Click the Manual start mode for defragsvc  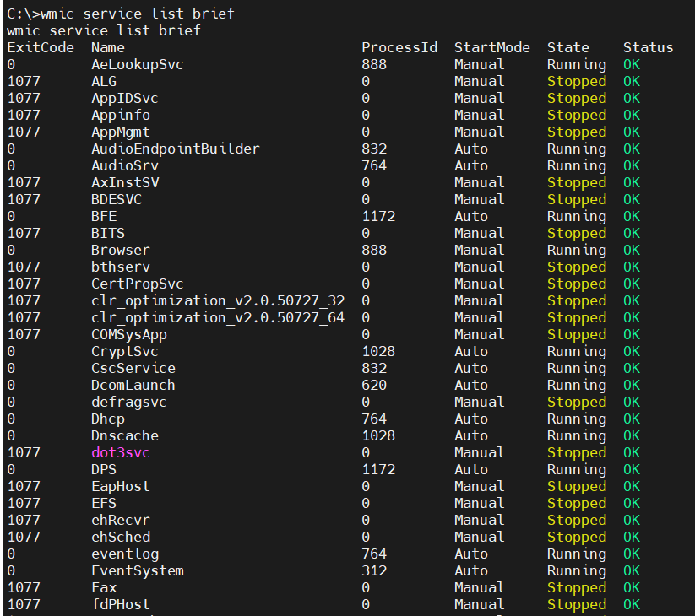coord(480,403)
